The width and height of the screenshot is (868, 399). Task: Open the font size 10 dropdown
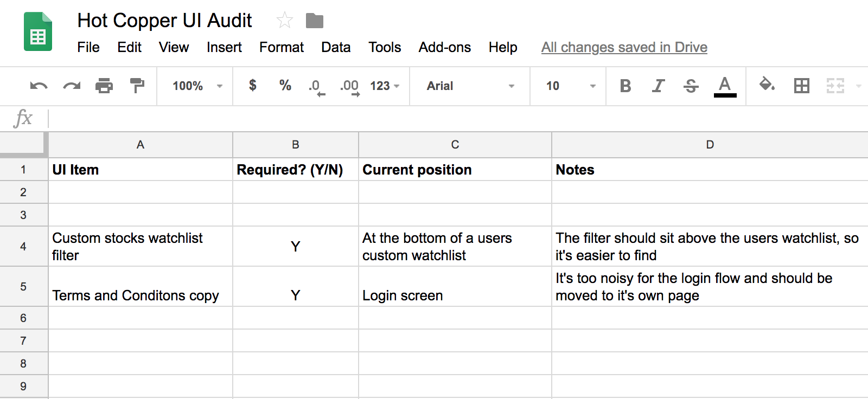[x=570, y=86]
